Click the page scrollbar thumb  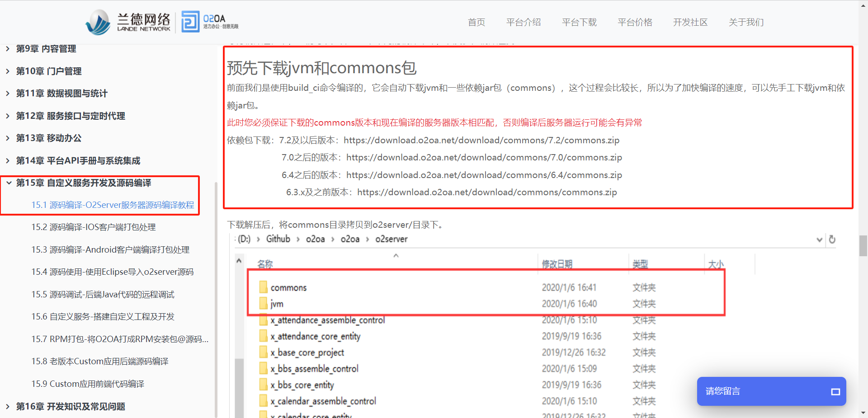[x=863, y=246]
